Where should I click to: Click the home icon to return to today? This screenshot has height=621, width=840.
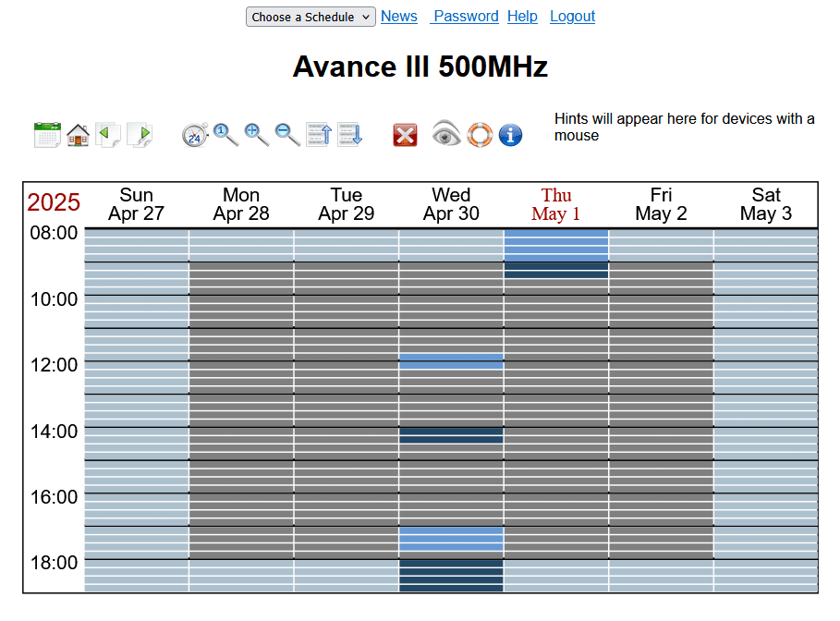click(x=79, y=134)
